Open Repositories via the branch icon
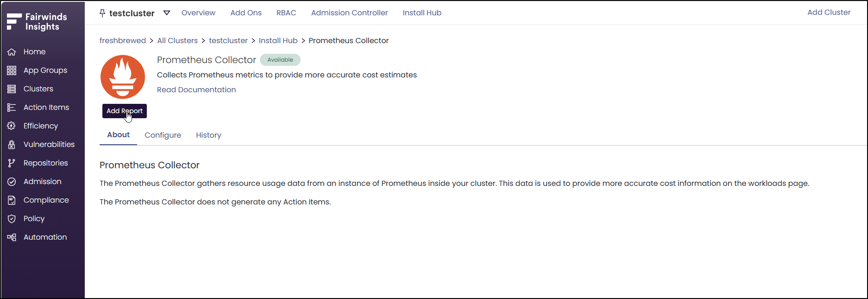 coord(12,163)
